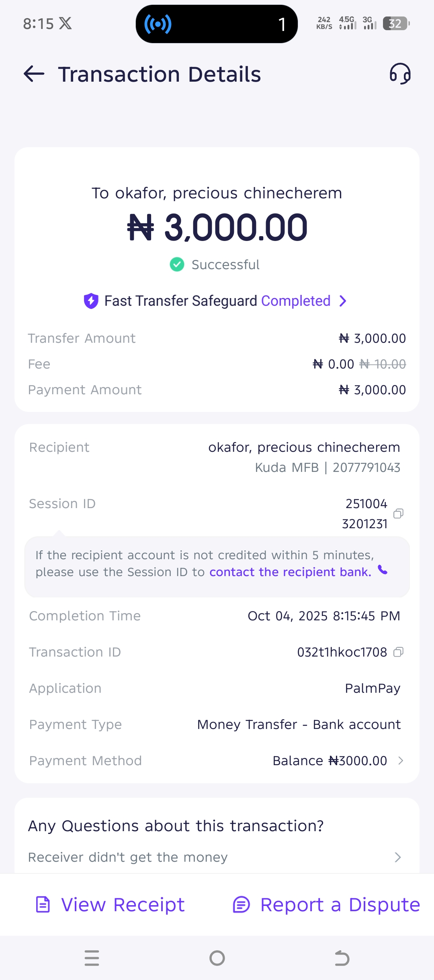
Task: Tap the battery indicator in status bar
Action: tap(396, 24)
